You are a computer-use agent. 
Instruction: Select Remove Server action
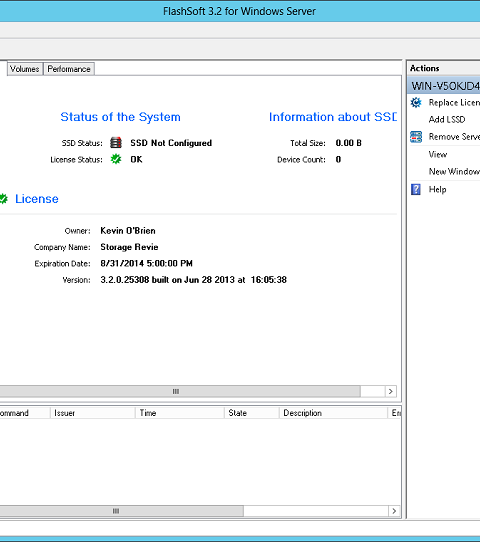(454, 137)
